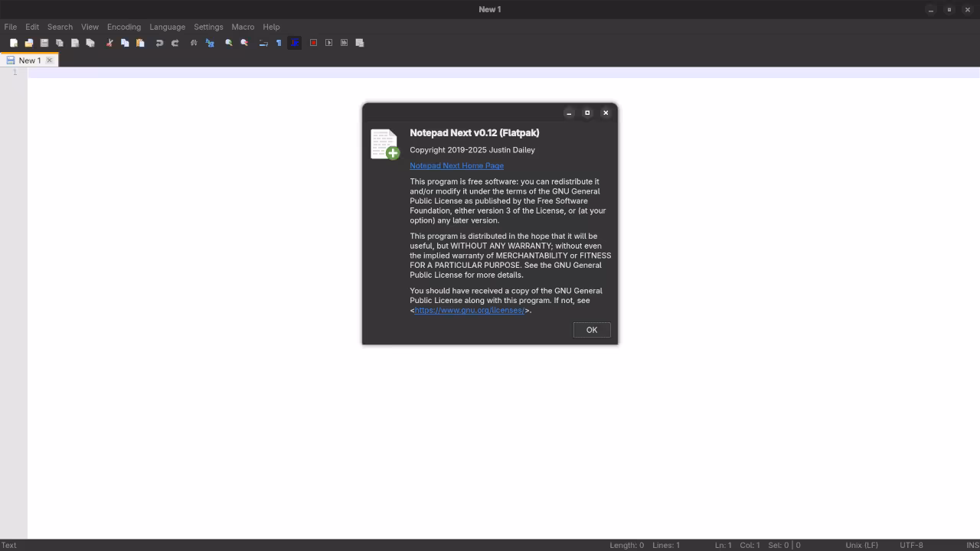Image resolution: width=980 pixels, height=551 pixels.
Task: Close the main Notepad Next window
Action: 968,9
